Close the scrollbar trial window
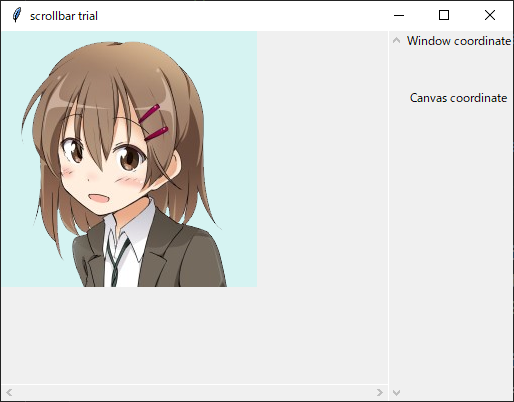Image resolution: width=514 pixels, height=402 pixels. (x=490, y=15)
